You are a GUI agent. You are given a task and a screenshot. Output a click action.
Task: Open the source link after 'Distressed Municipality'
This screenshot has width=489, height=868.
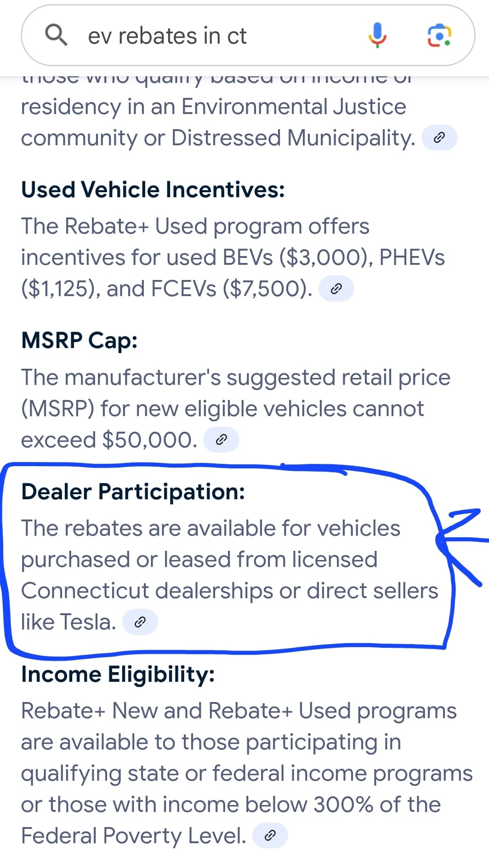click(439, 136)
